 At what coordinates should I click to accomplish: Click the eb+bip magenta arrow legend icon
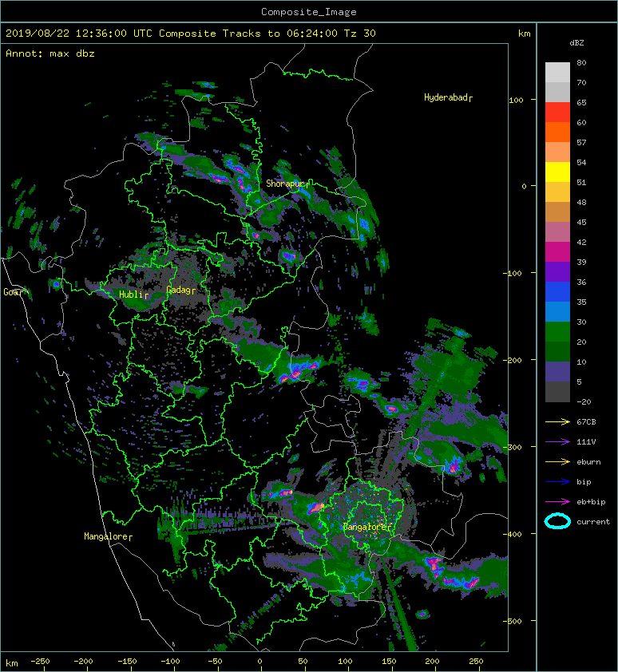click(x=557, y=502)
